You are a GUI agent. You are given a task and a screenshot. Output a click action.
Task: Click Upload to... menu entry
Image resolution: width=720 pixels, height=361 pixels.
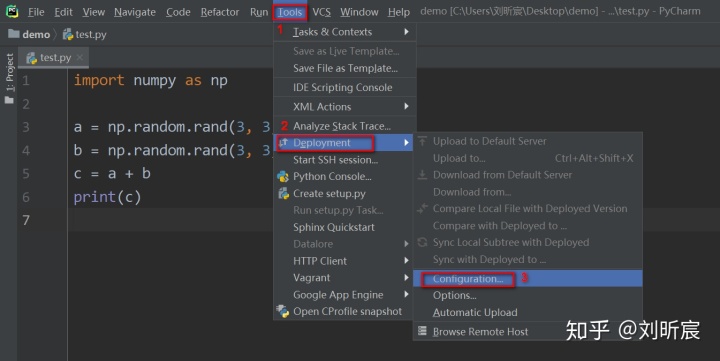coord(528,158)
